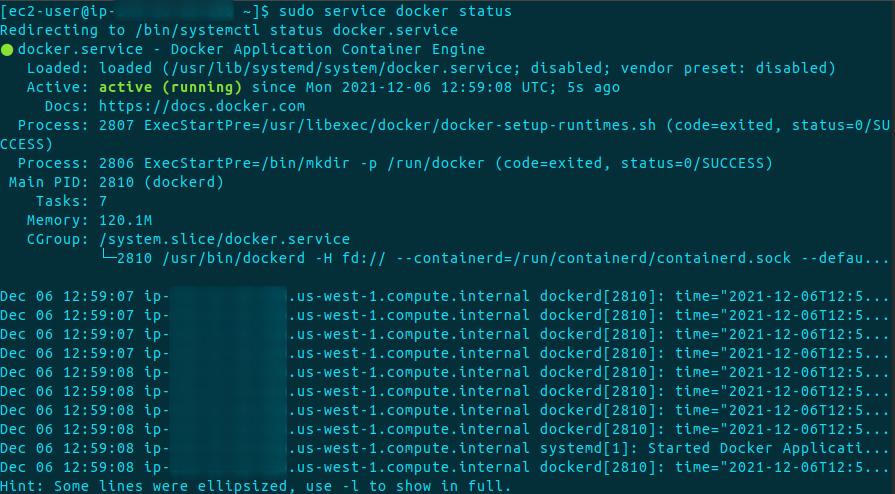Select 'Docker Application Container Engine' title text
Viewport: 895px width, 494px height.
[x=328, y=50]
